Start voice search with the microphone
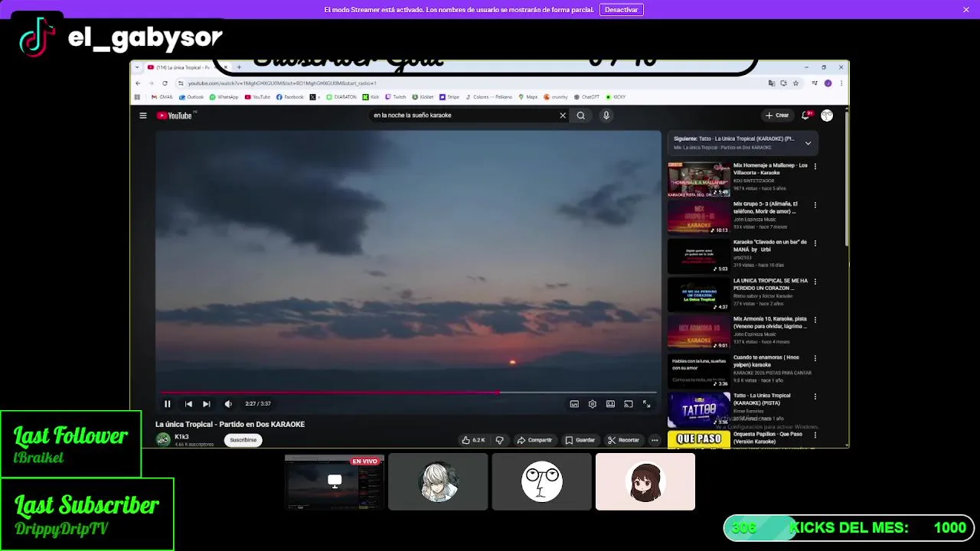Image resolution: width=980 pixels, height=551 pixels. 606,116
